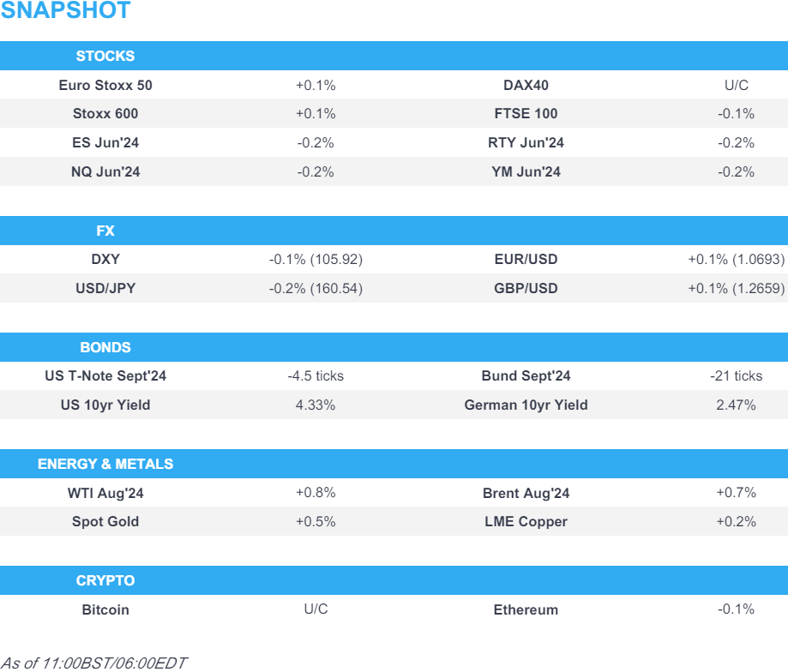
Task: Click the GBP/USD +0.1% (1.2659) value
Action: coord(736,288)
